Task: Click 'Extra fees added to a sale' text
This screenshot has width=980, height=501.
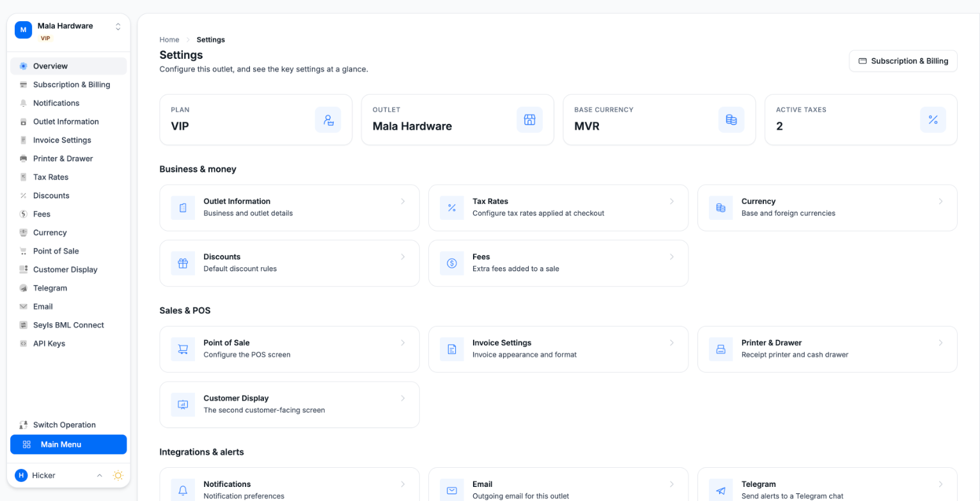Action: (516, 269)
